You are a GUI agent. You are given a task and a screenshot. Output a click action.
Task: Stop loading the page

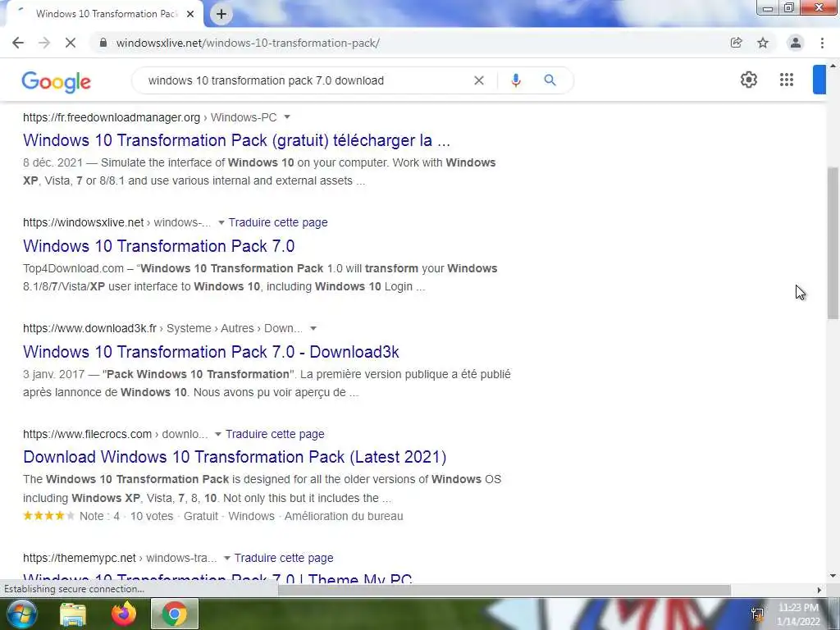click(x=71, y=43)
